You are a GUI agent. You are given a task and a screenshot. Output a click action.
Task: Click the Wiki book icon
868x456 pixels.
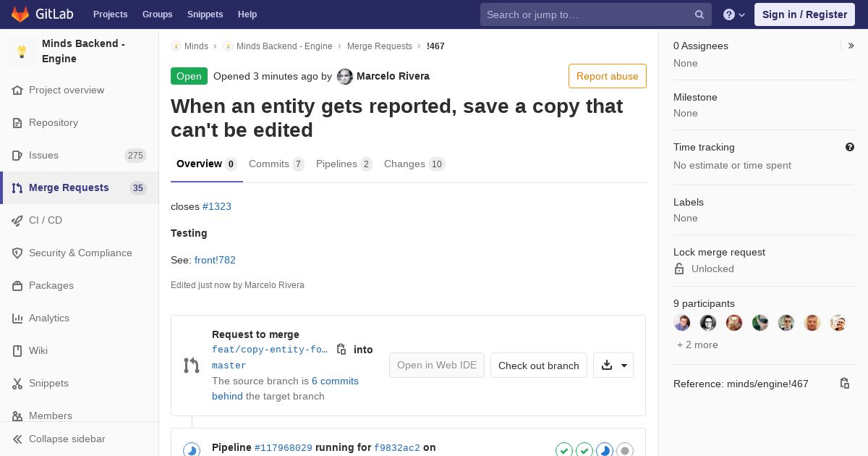pyautogui.click(x=17, y=350)
